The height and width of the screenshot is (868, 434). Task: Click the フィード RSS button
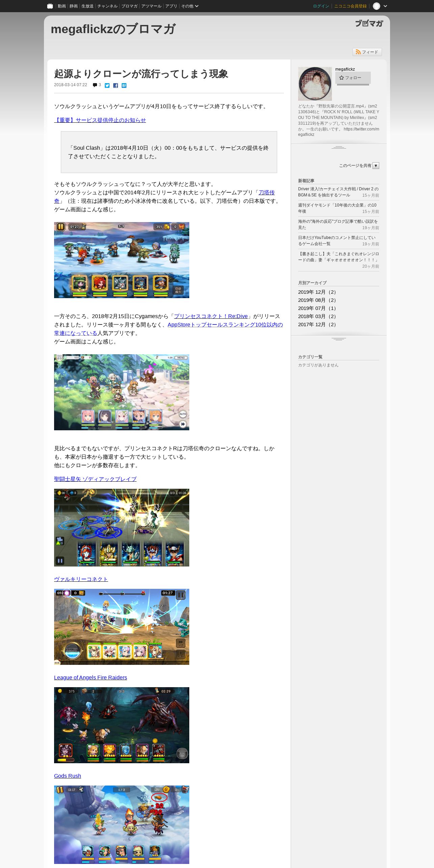367,52
